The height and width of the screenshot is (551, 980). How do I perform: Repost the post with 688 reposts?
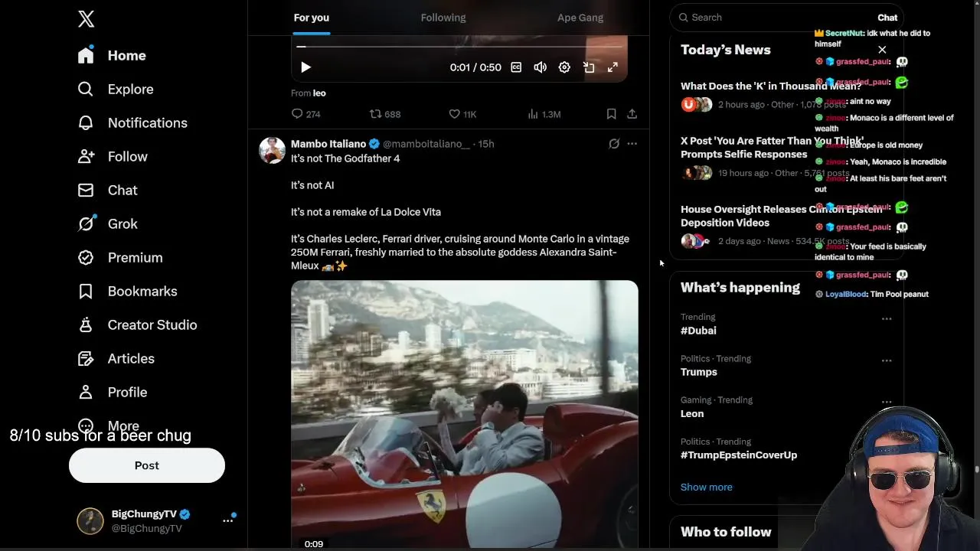pyautogui.click(x=385, y=114)
